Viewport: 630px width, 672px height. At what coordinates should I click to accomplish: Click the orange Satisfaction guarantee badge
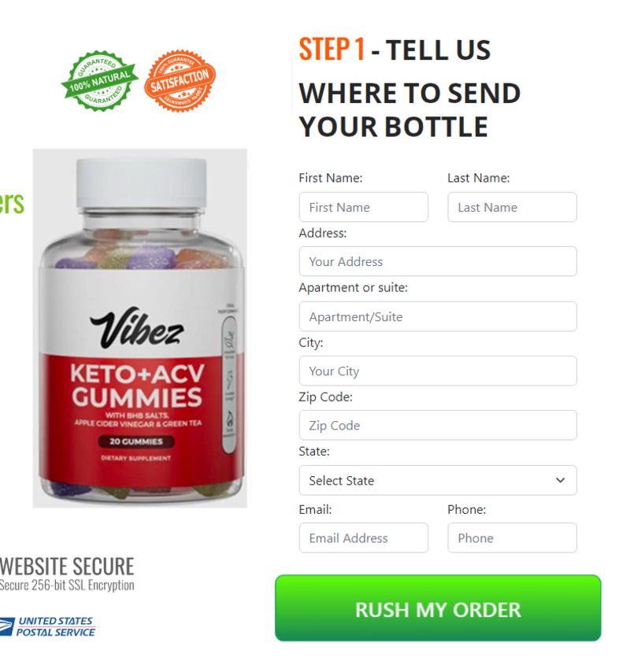coord(180,80)
